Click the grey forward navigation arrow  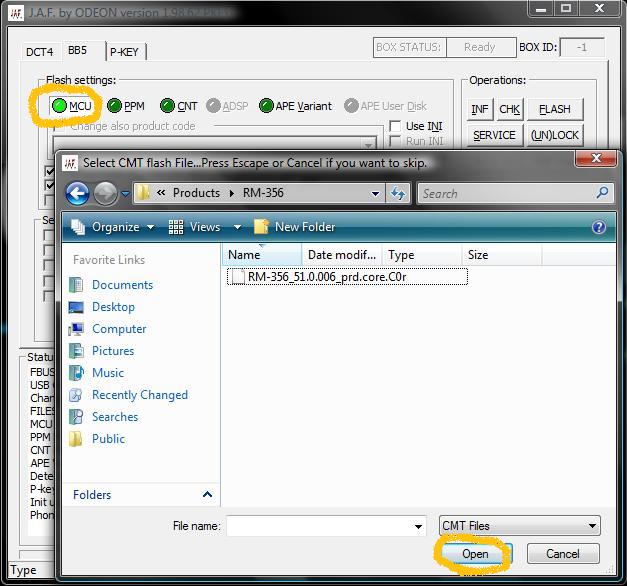click(105, 194)
